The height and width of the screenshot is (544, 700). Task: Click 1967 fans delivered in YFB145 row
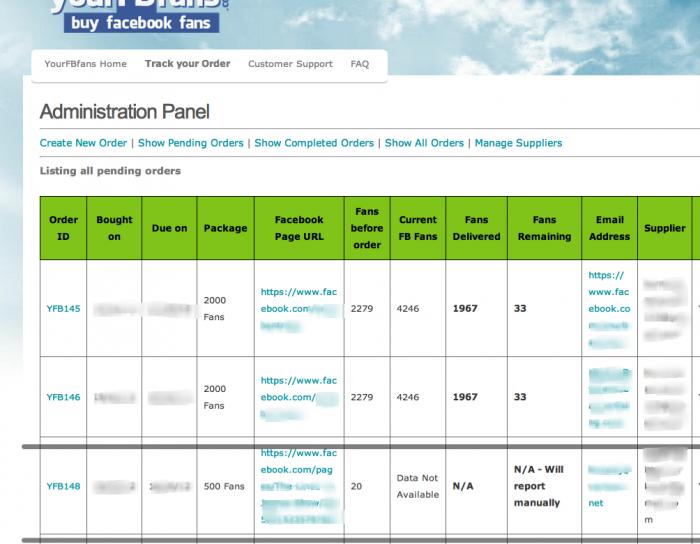click(x=465, y=308)
